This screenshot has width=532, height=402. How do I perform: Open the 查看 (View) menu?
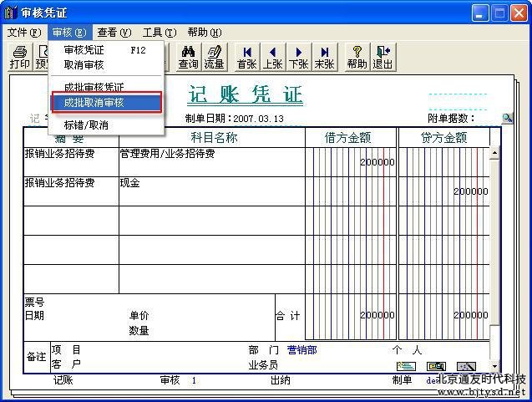(x=114, y=33)
